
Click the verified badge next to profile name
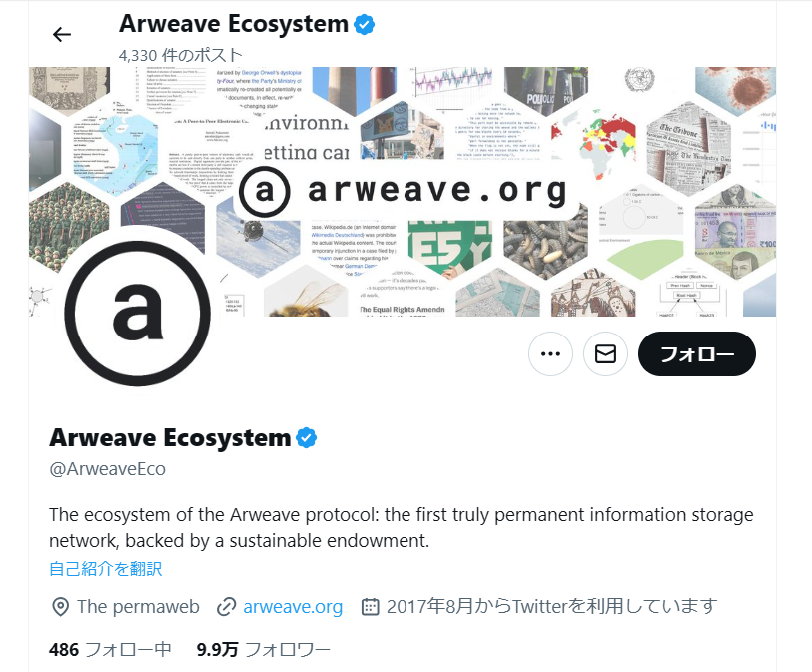[x=306, y=438]
